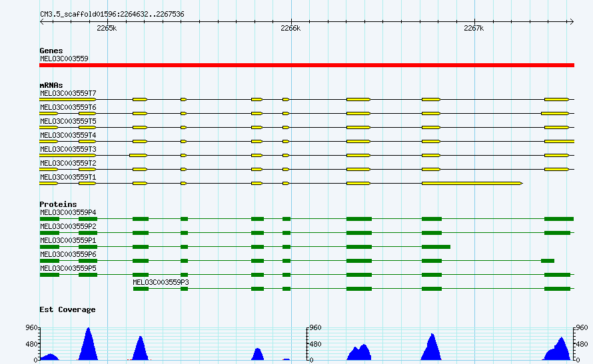This screenshot has height=364, width=593.
Task: Select the MELO3C003559T1 mRNA label
Action: 68,177
